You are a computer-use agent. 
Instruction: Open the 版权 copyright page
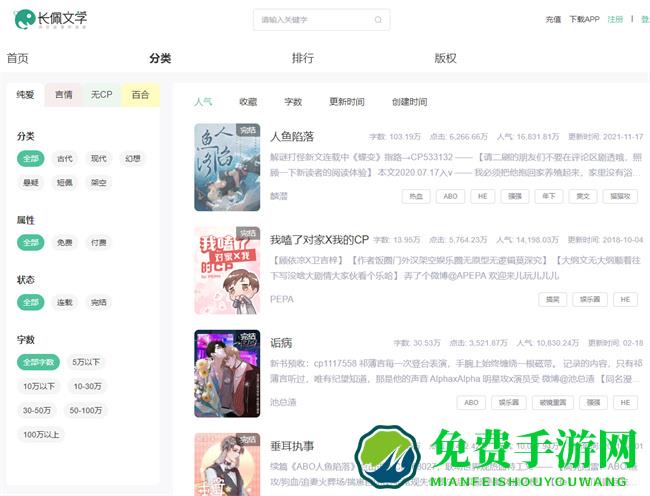click(445, 58)
